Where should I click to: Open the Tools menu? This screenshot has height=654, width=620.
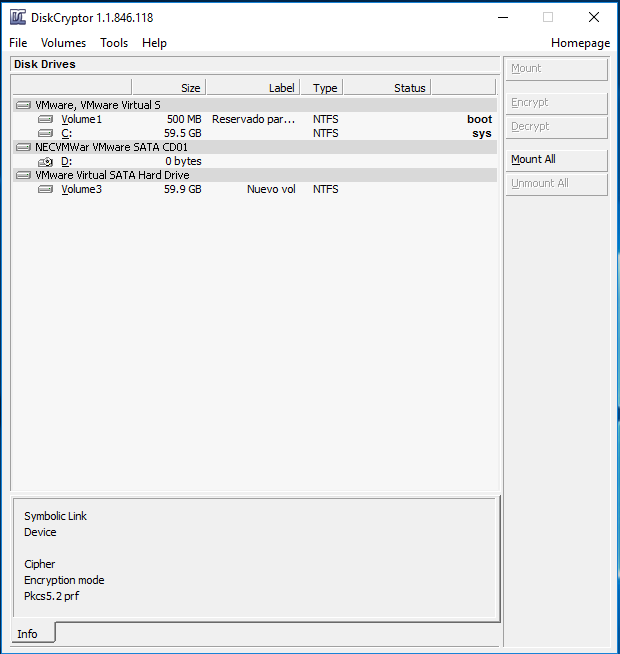114,43
